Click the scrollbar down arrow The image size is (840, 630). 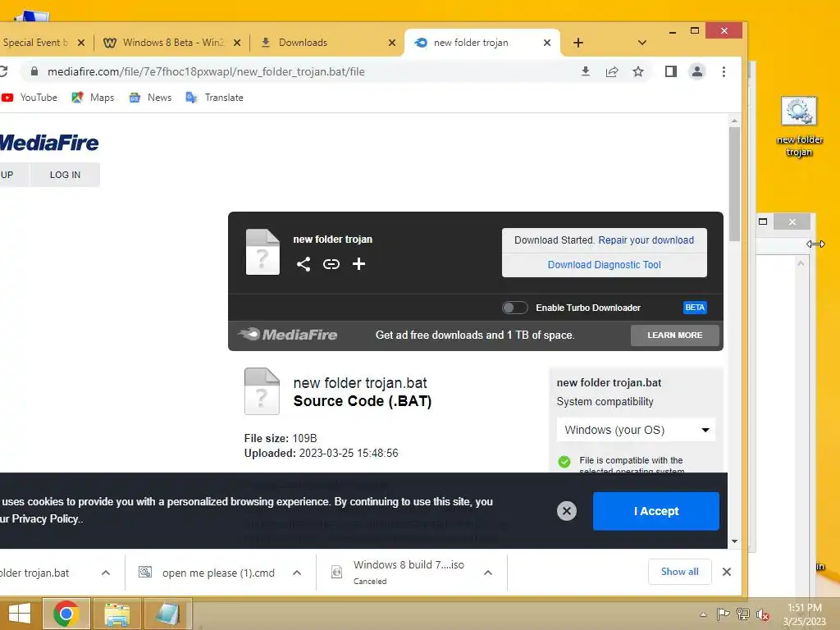(734, 541)
